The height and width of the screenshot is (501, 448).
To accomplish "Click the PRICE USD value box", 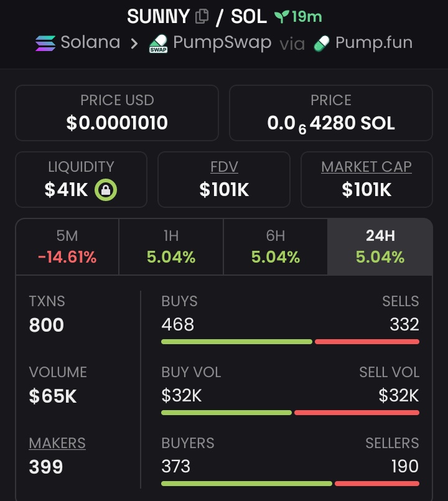I will (117, 113).
